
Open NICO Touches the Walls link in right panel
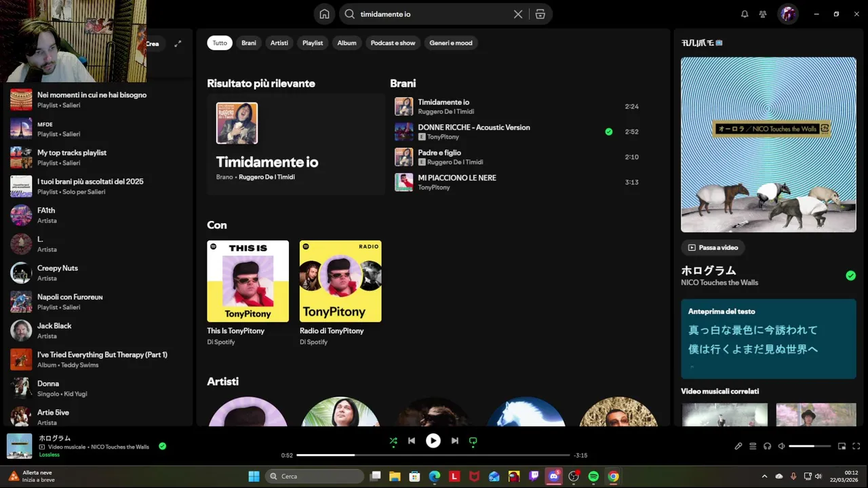coord(719,283)
